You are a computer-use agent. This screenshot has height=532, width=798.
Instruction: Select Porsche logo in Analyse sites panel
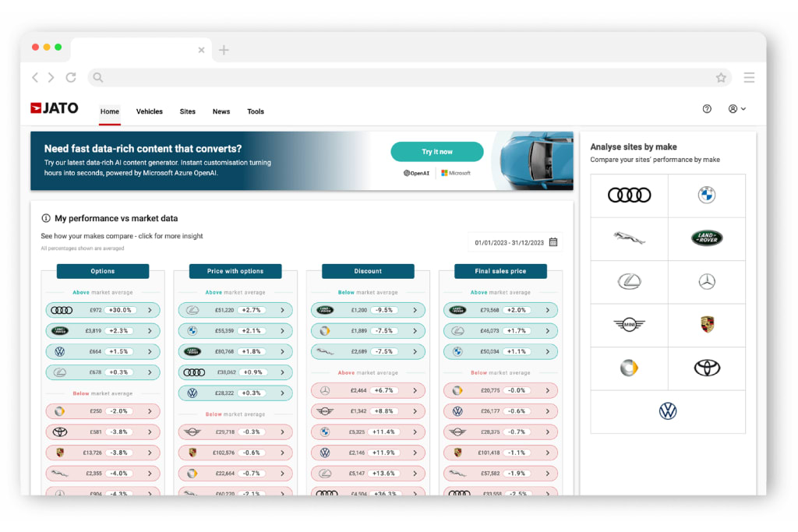coord(706,325)
